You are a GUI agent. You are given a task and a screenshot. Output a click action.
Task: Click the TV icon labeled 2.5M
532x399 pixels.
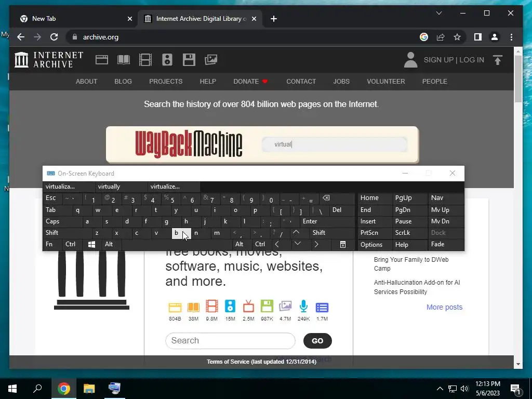[x=248, y=307]
